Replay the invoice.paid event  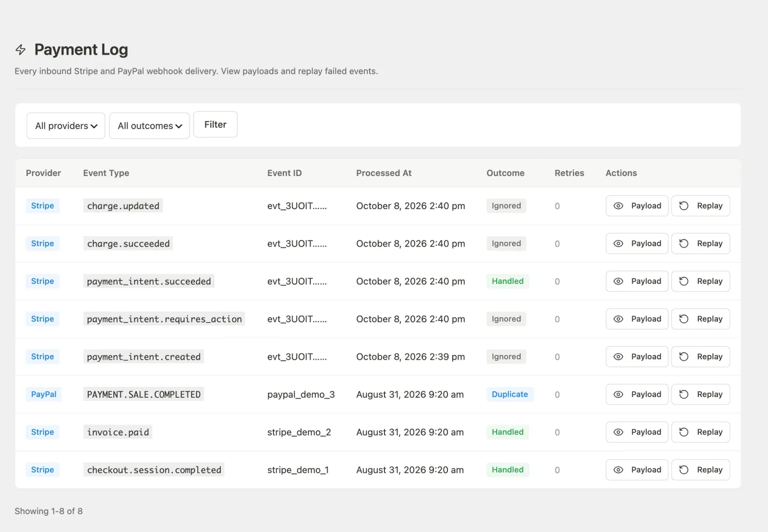(701, 432)
